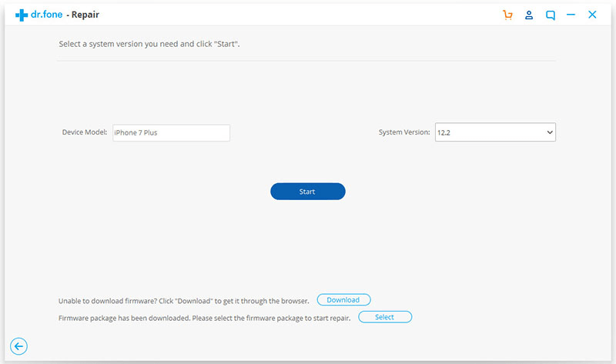This screenshot has height=364, width=616.
Task: Open the feedback chat bubble icon
Action: click(551, 15)
